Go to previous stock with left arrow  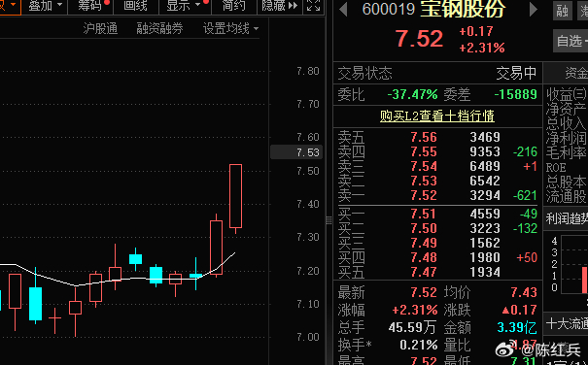[343, 10]
